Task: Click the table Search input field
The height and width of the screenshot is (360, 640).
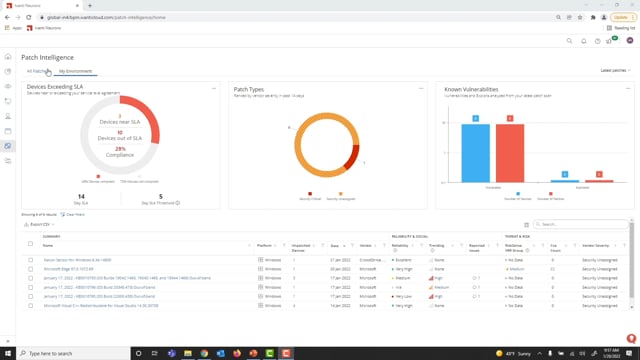Action: coord(580,224)
